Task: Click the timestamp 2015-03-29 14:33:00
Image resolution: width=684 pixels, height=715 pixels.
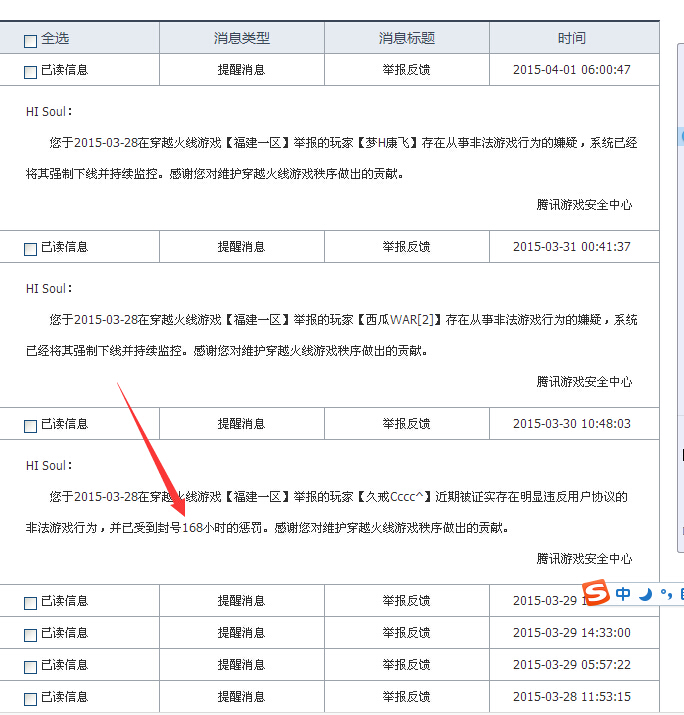Action: (572, 632)
